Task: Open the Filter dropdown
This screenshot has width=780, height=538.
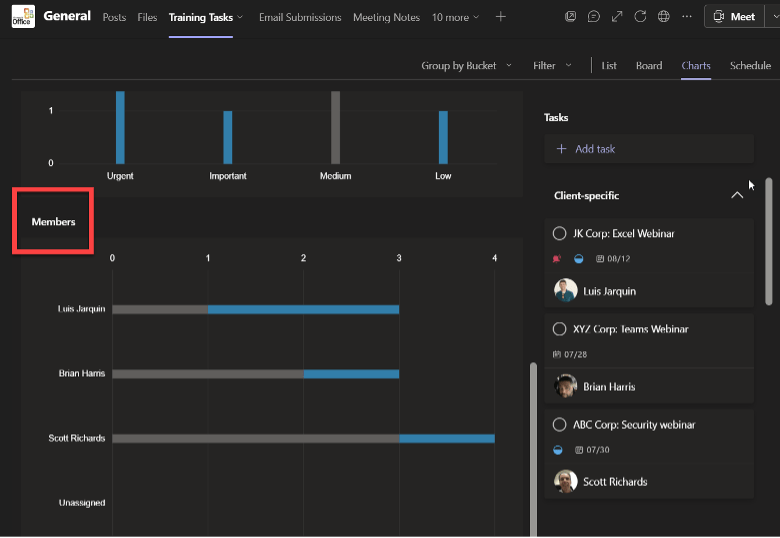Action: (x=552, y=66)
